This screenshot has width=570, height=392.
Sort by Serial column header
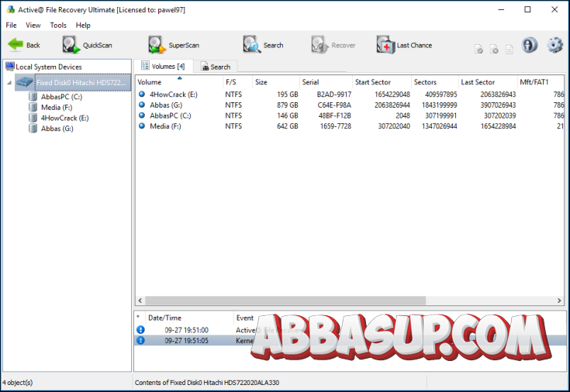point(326,82)
